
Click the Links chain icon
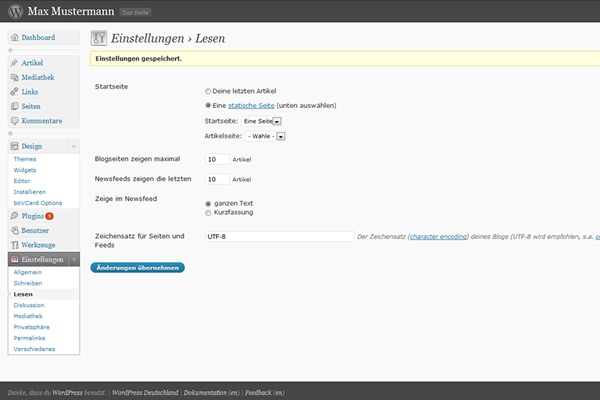[14, 92]
